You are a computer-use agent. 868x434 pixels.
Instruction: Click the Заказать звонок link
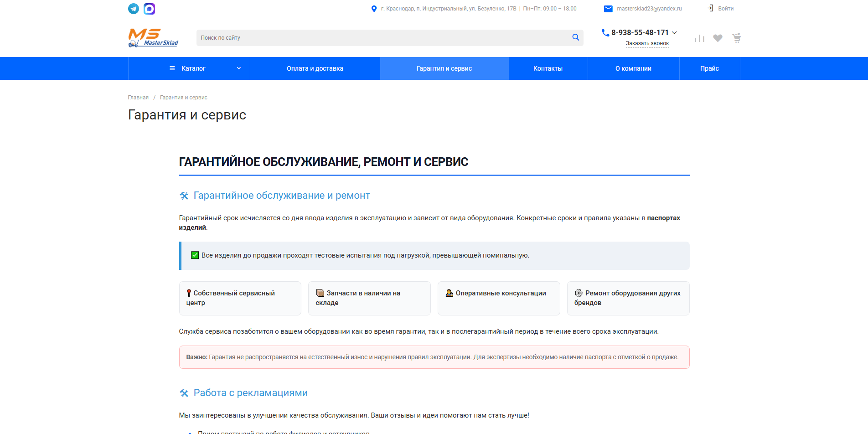click(647, 43)
